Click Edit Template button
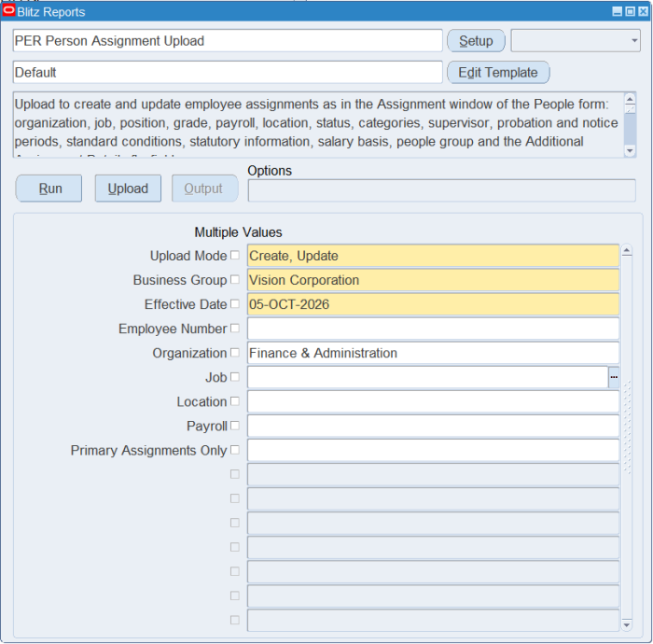 498,73
